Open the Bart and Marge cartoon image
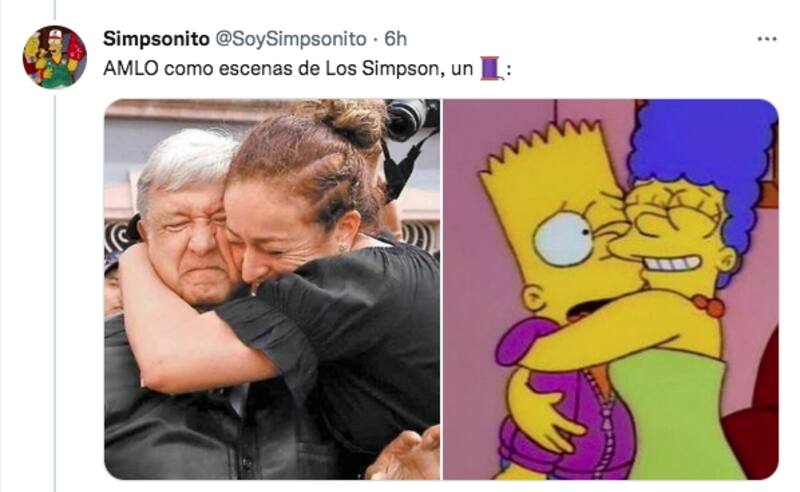Screen dimensions: 800x492 pos(611,289)
